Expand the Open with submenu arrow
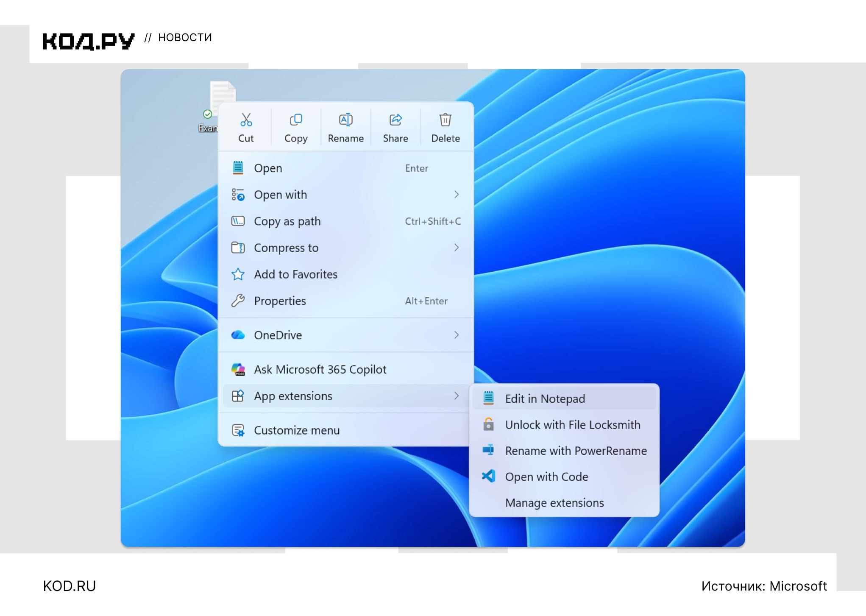Image resolution: width=866 pixels, height=616 pixels. [457, 194]
